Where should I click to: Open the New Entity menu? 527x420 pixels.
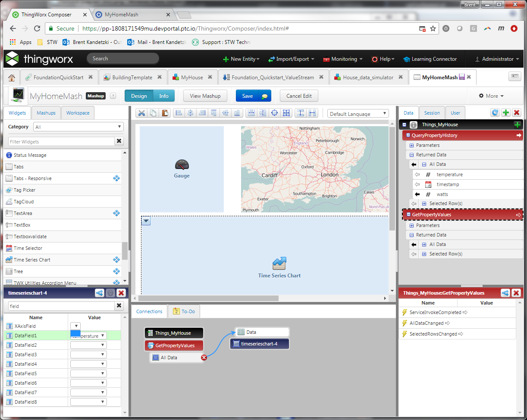point(241,59)
